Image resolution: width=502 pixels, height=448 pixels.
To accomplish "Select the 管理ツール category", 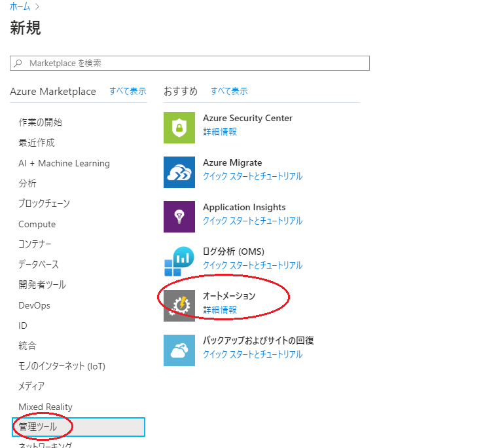I will pyautogui.click(x=79, y=427).
